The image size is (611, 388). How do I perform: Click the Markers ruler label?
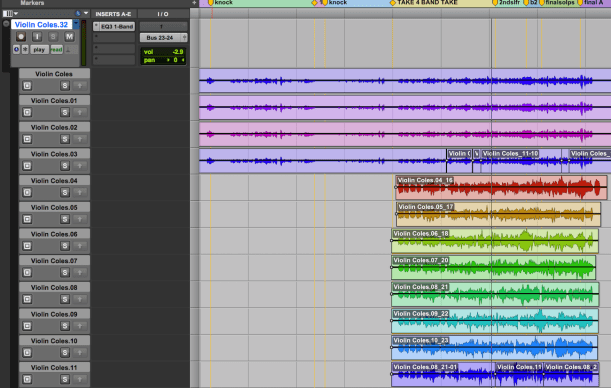coord(32,3)
